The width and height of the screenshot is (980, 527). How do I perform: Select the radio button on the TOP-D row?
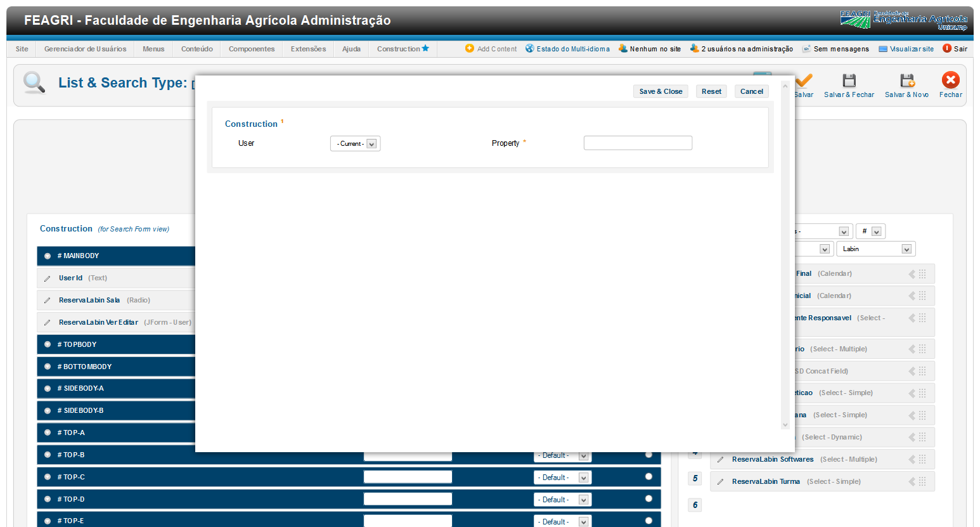(648, 499)
